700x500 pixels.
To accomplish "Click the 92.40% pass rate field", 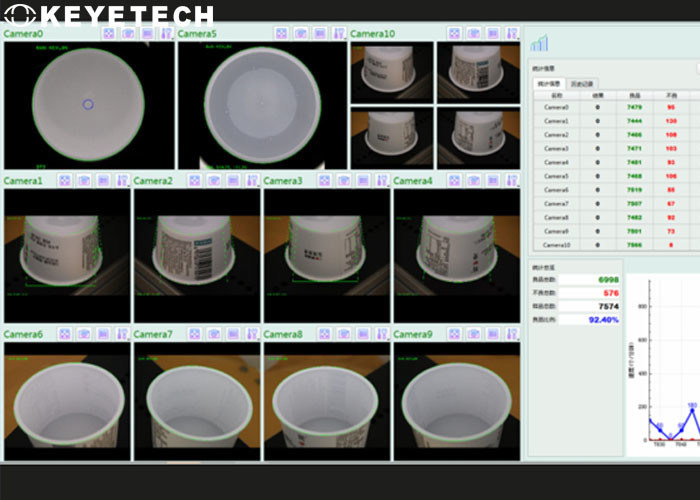I will pos(603,320).
